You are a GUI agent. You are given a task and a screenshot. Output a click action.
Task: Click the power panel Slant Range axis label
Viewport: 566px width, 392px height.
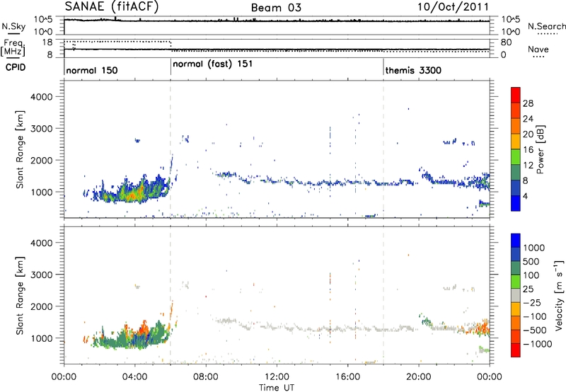point(20,149)
